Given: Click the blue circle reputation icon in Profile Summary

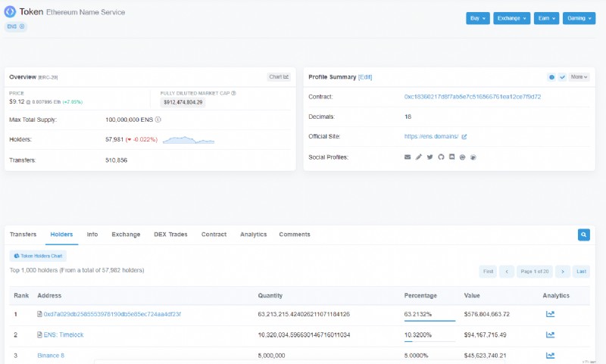Looking at the screenshot, I should (x=551, y=77).
